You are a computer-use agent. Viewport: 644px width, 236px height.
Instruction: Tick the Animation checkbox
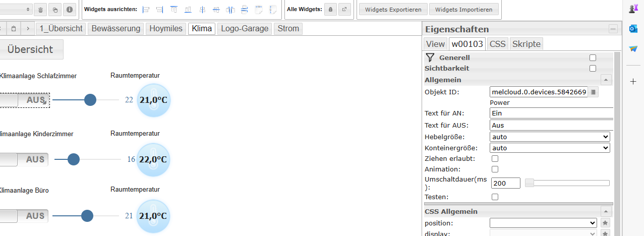coord(495,169)
